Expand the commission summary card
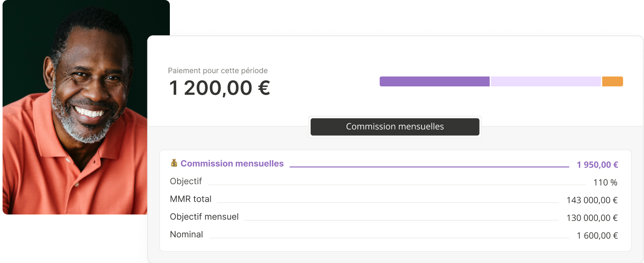 tap(395, 200)
